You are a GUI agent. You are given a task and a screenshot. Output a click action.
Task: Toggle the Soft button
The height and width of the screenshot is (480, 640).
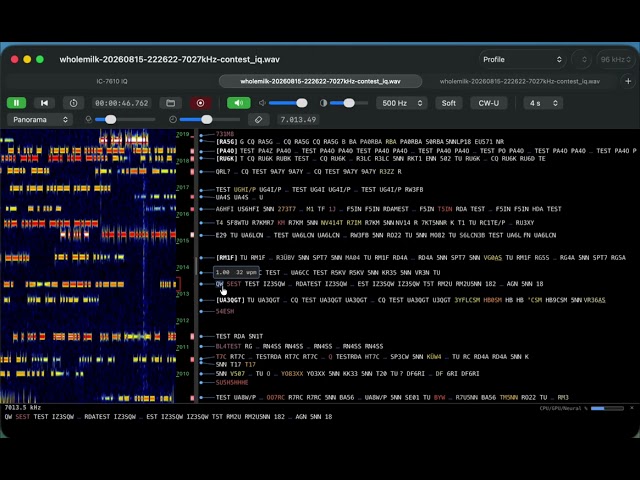(449, 103)
